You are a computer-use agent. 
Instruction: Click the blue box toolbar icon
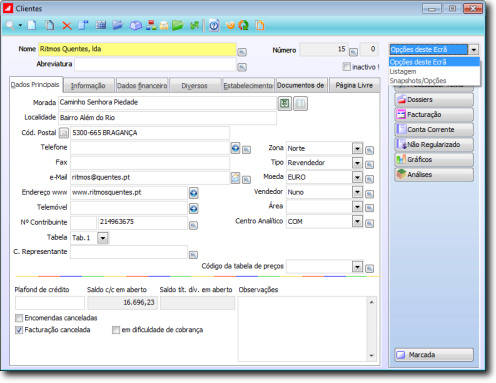tap(136, 25)
